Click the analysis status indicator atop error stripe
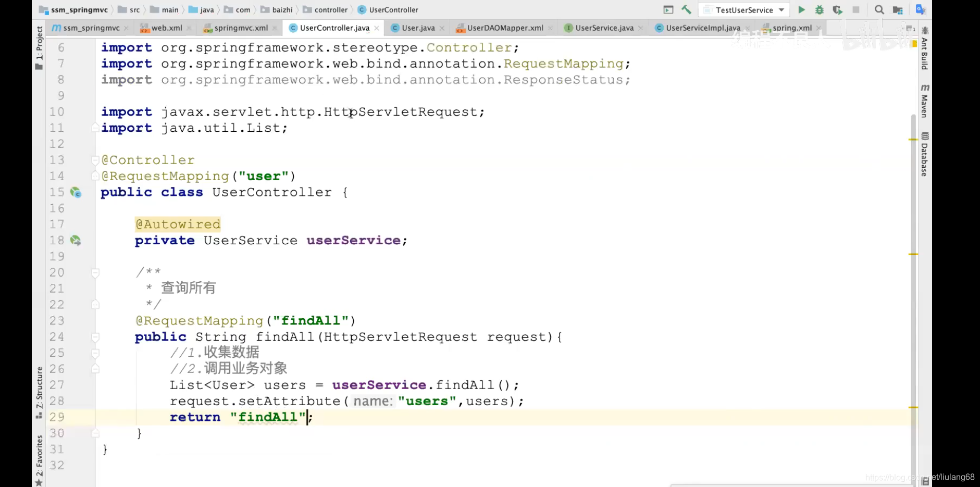 (914, 44)
